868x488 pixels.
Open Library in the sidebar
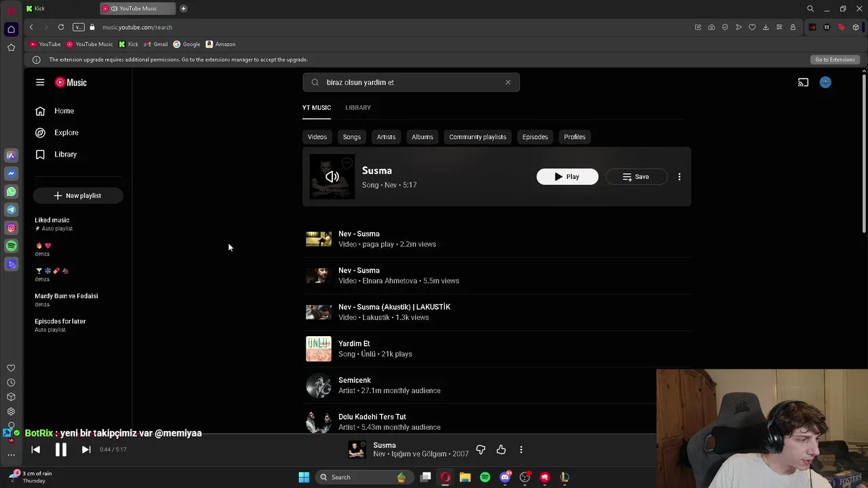[x=77, y=154]
